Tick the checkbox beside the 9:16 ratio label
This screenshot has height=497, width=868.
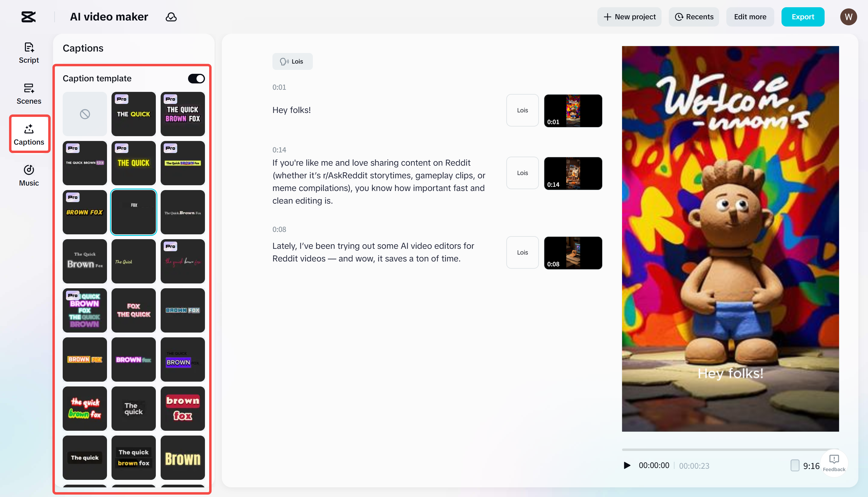point(794,465)
